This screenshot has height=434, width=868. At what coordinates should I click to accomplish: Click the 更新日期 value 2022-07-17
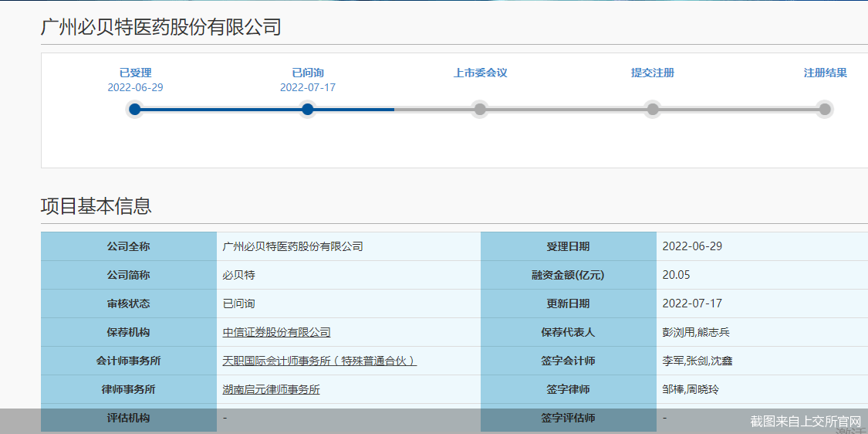tap(692, 303)
